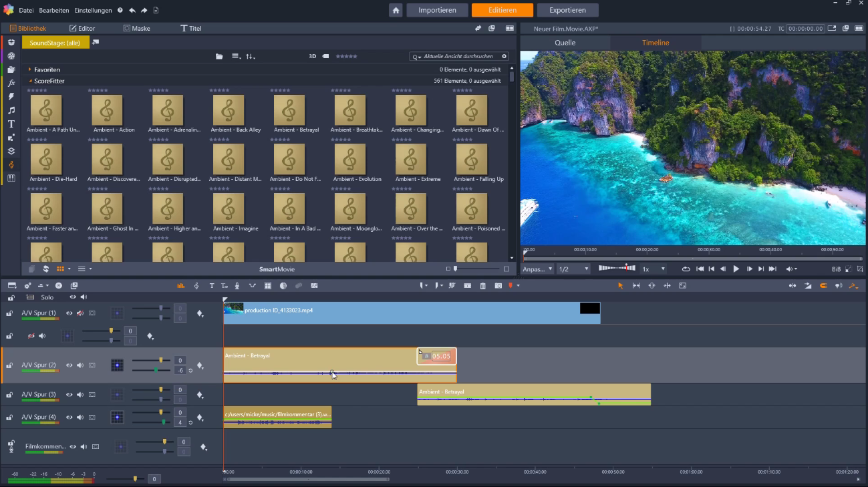Image resolution: width=868 pixels, height=487 pixels.
Task: Click the Exportieren button
Action: (x=567, y=10)
